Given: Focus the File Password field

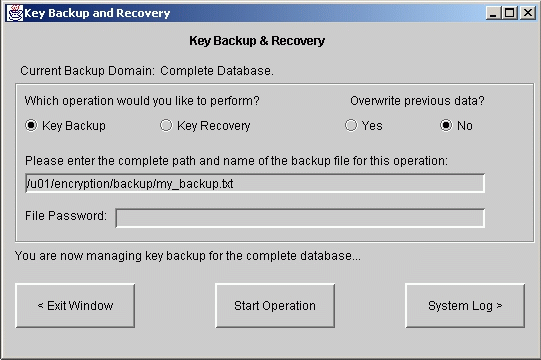Looking at the screenshot, I should (300, 218).
